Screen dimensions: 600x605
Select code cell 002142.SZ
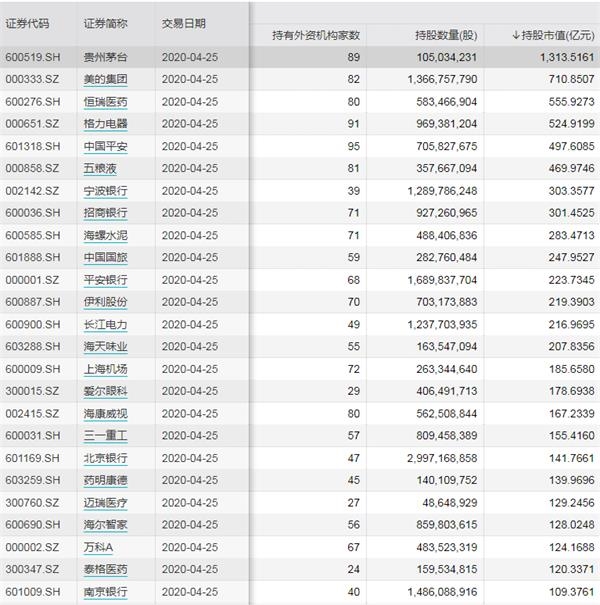coord(32,191)
